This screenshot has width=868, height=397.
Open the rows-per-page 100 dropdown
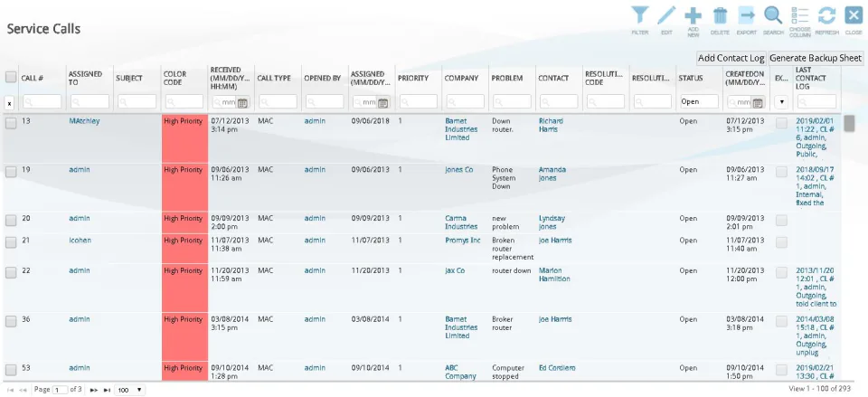[130, 391]
